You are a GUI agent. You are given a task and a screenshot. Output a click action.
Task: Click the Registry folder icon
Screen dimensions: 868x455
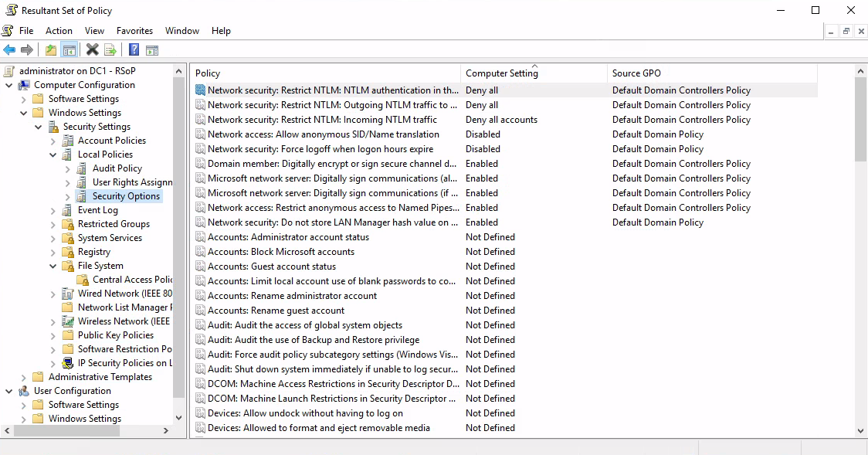point(67,252)
